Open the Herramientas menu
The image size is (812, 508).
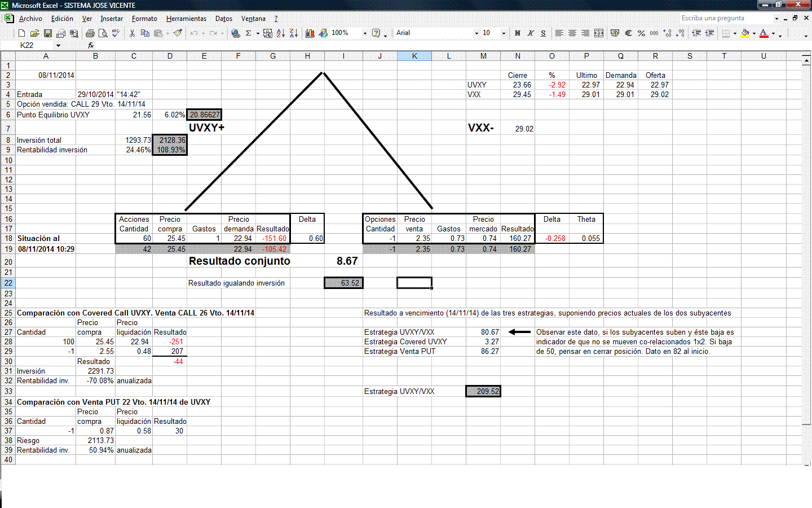tap(186, 19)
